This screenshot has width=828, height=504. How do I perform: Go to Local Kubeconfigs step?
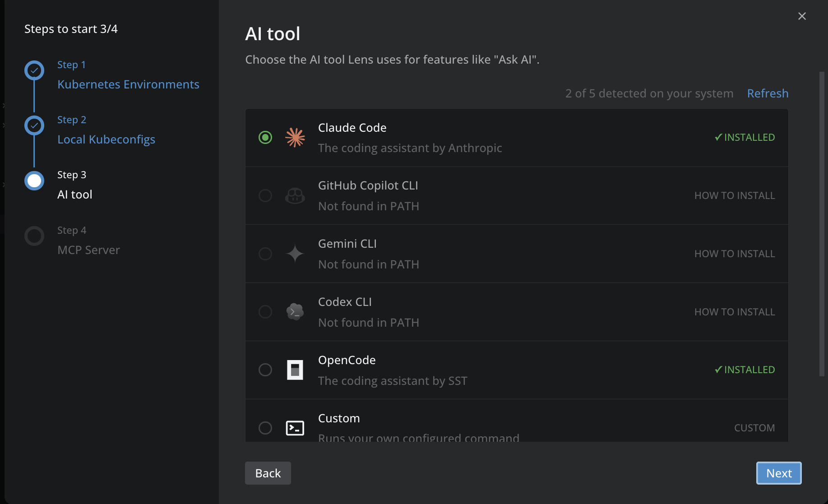click(x=106, y=139)
